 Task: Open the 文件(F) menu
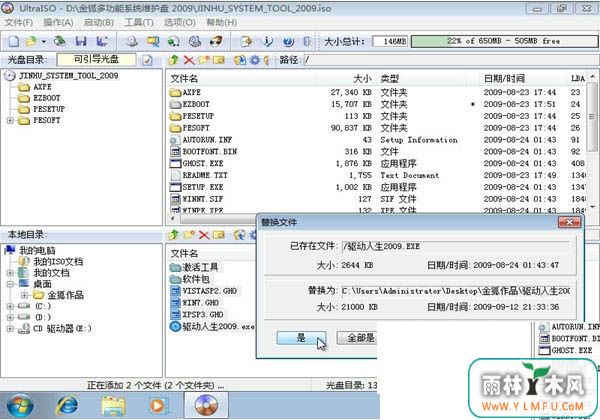pos(19,22)
